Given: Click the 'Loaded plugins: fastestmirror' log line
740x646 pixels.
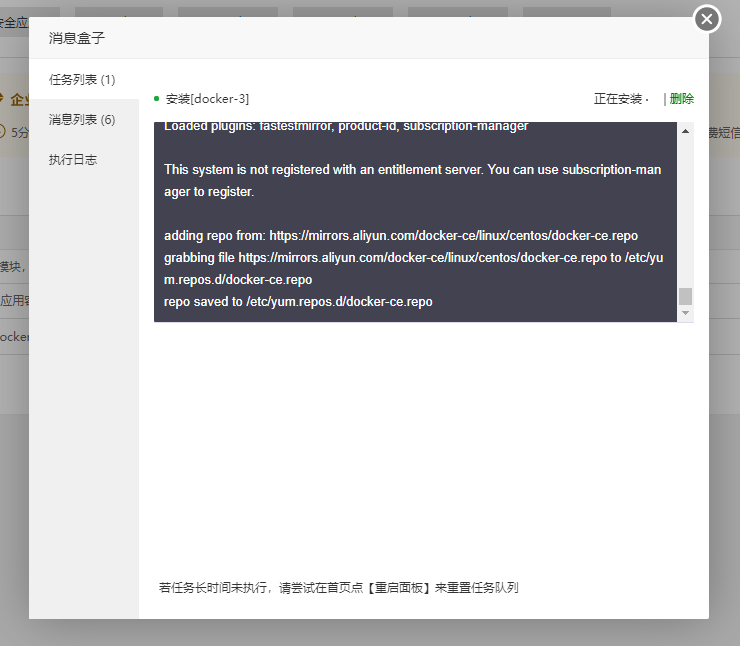Looking at the screenshot, I should pyautogui.click(x=346, y=126).
